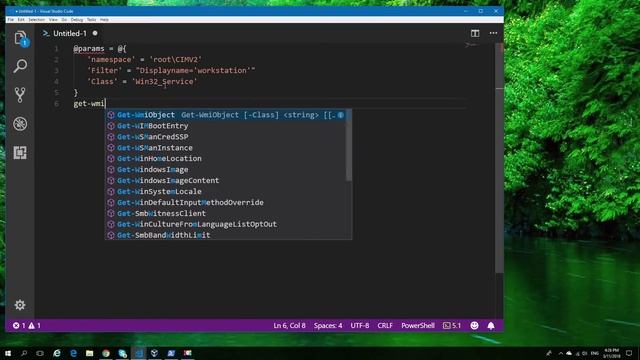Click the feedback smiley in status bar

coord(474,325)
